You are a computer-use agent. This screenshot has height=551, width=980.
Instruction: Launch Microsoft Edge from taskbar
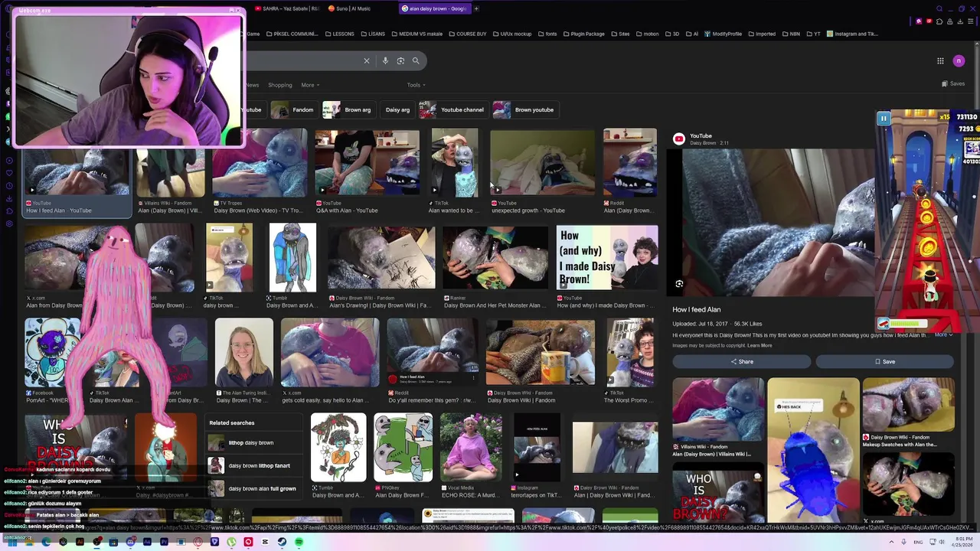coord(45,542)
